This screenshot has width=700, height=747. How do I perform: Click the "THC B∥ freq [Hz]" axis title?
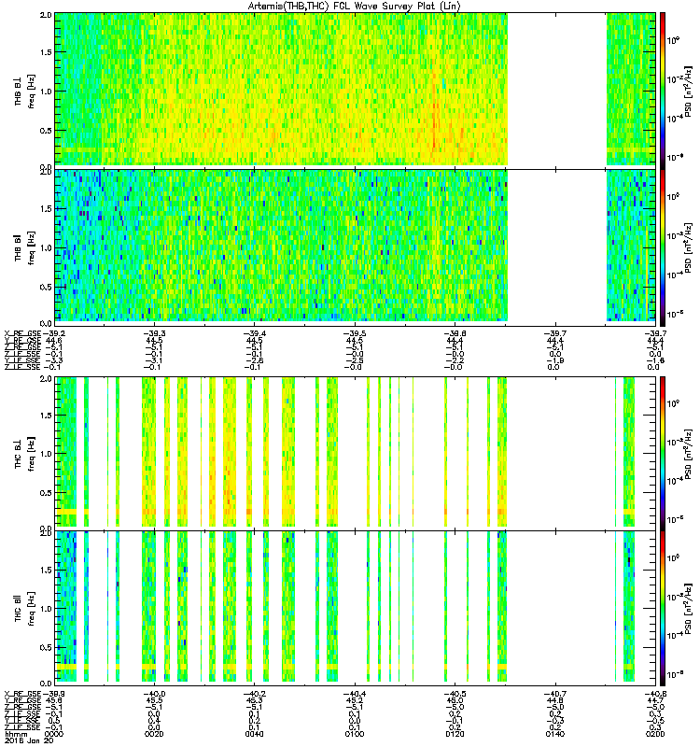[24, 610]
